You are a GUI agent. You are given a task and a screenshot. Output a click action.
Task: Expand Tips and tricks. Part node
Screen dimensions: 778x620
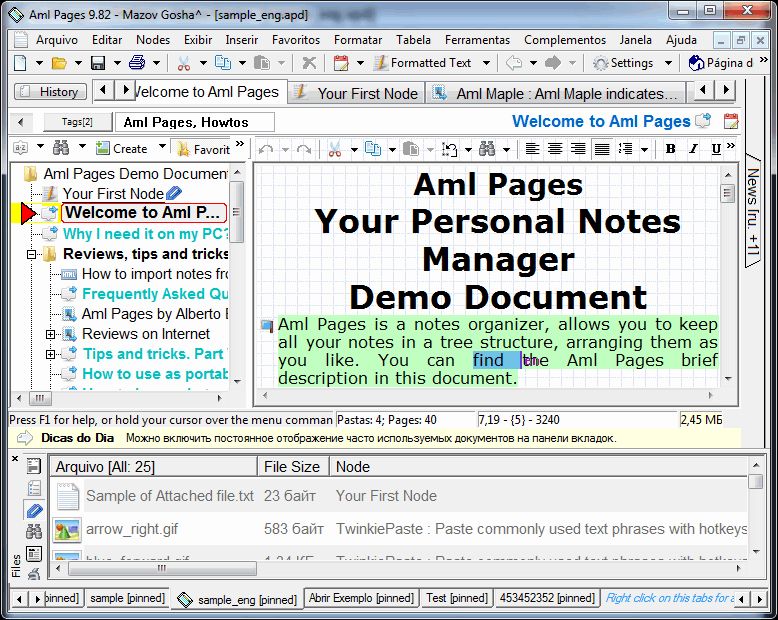51,354
